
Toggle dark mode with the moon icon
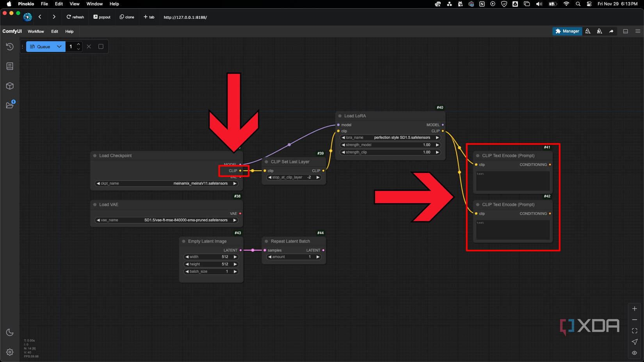click(10, 332)
